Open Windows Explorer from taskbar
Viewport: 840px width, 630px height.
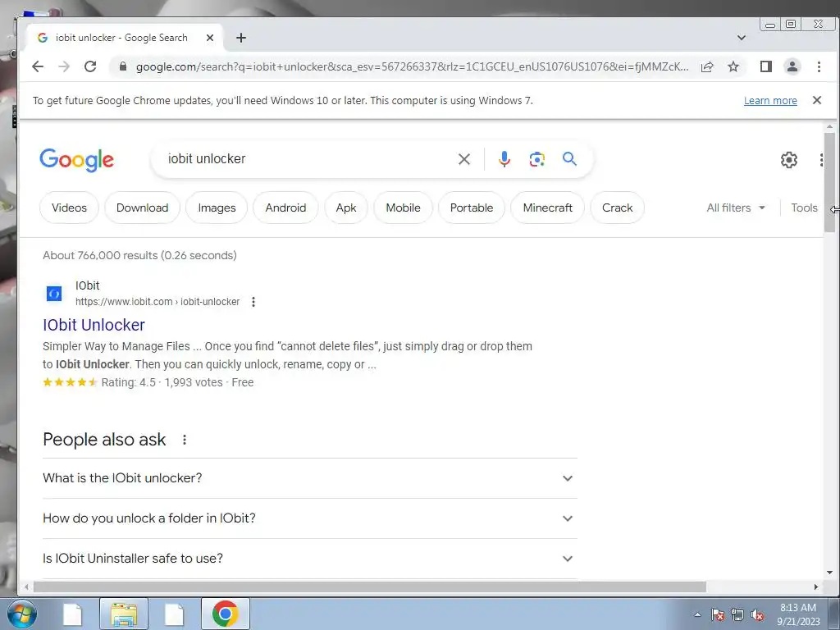(x=124, y=614)
